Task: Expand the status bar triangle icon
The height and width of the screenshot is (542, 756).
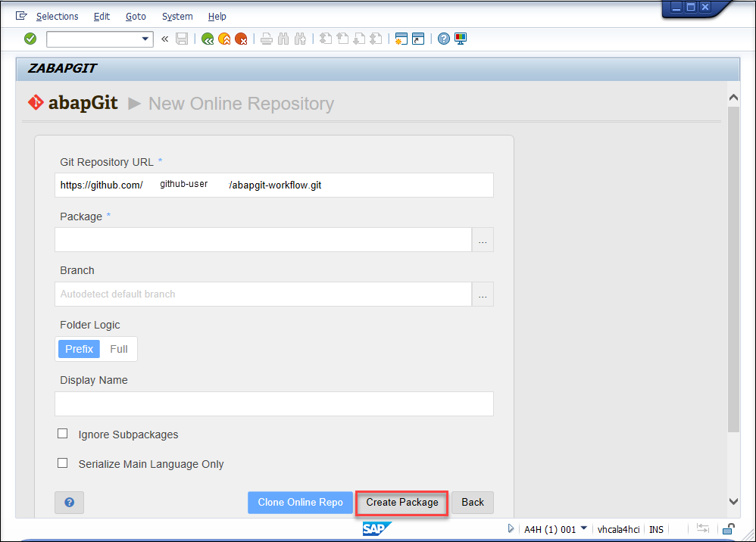Action: [511, 528]
